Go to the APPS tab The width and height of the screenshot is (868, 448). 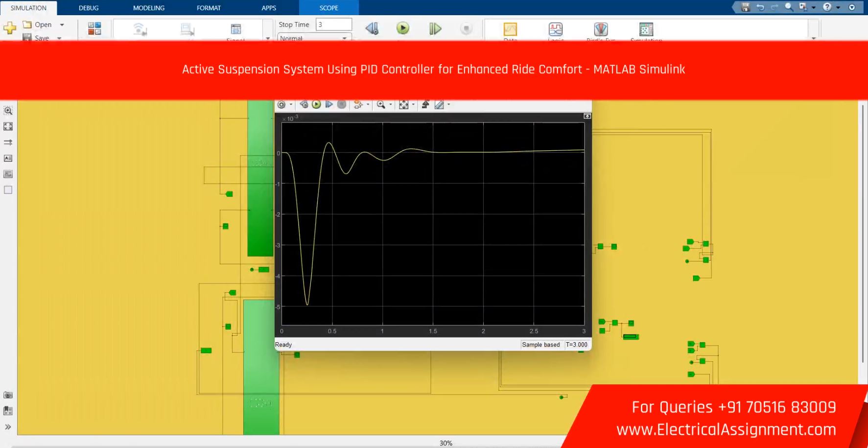tap(269, 8)
